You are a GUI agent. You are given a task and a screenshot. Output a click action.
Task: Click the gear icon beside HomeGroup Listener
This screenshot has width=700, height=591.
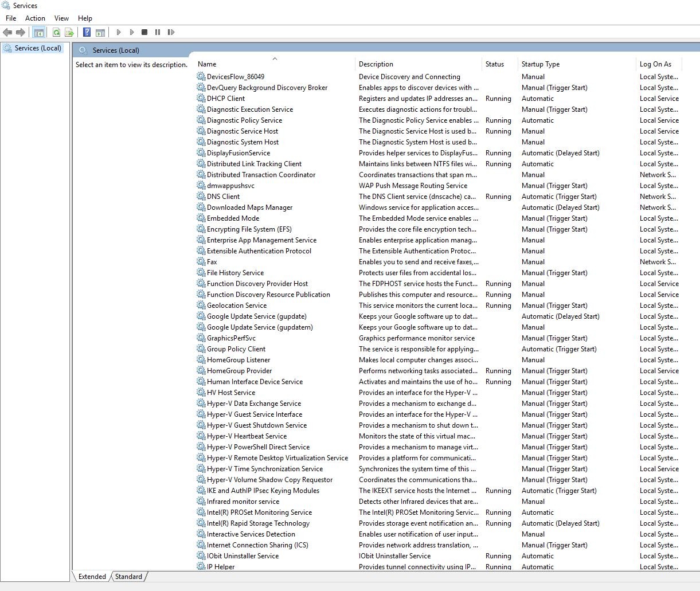[201, 359]
